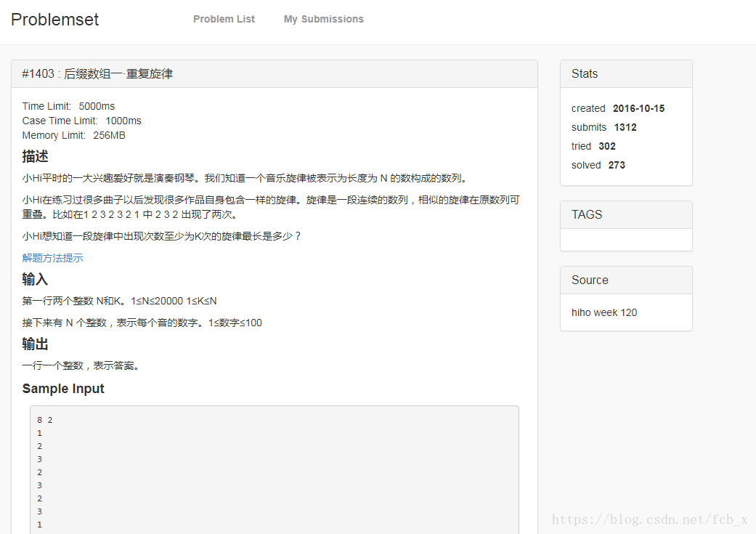Click the line 一行一个整数，表示答案
The image size is (756, 534).
click(x=82, y=365)
